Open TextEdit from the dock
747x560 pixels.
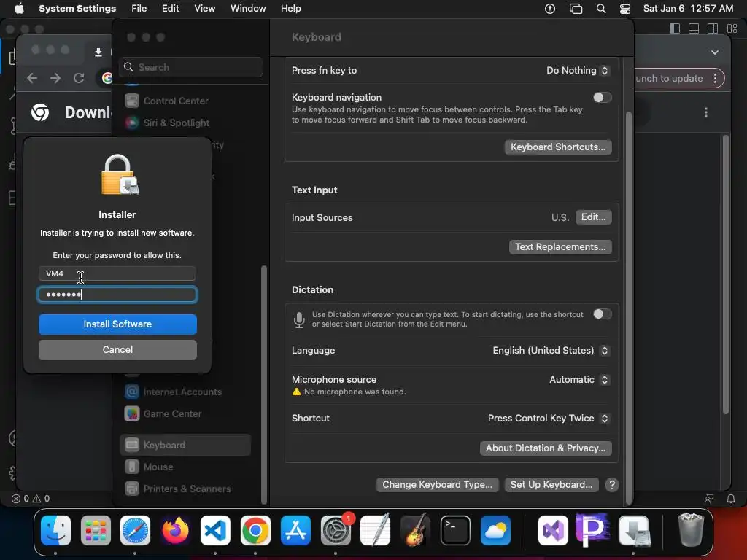click(376, 531)
